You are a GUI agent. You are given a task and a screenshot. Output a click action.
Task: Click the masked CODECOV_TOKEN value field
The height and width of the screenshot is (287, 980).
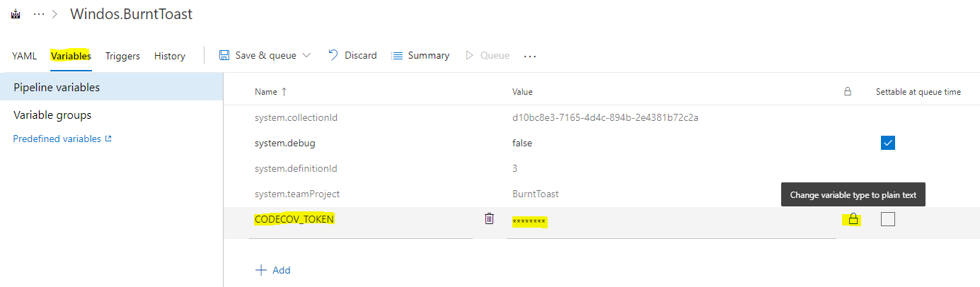coord(671,222)
